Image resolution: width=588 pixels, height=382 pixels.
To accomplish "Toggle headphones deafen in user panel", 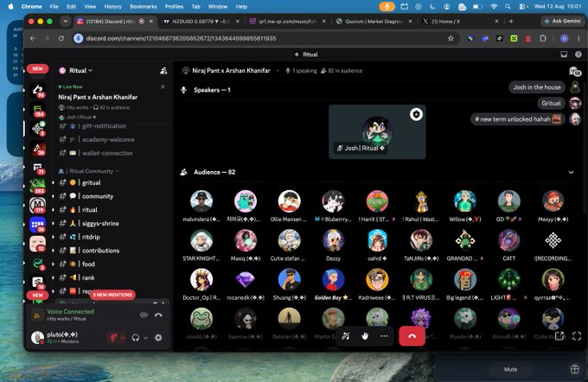I will tap(136, 338).
